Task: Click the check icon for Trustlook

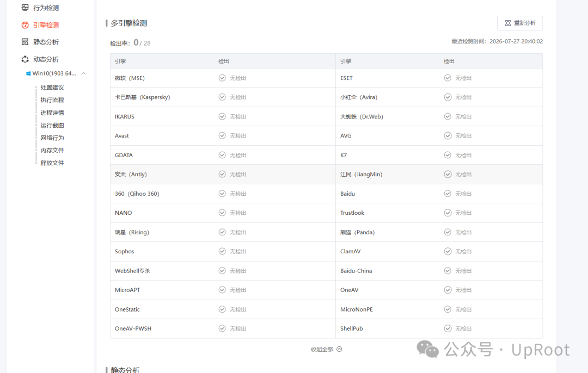Action: click(448, 213)
